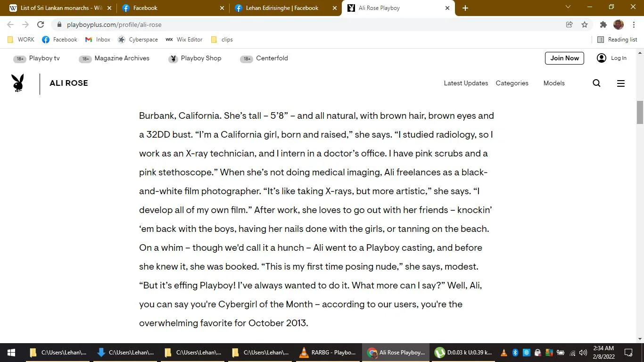Open the WORK bookmarks folder
The image size is (644, 362).
[x=21, y=40]
